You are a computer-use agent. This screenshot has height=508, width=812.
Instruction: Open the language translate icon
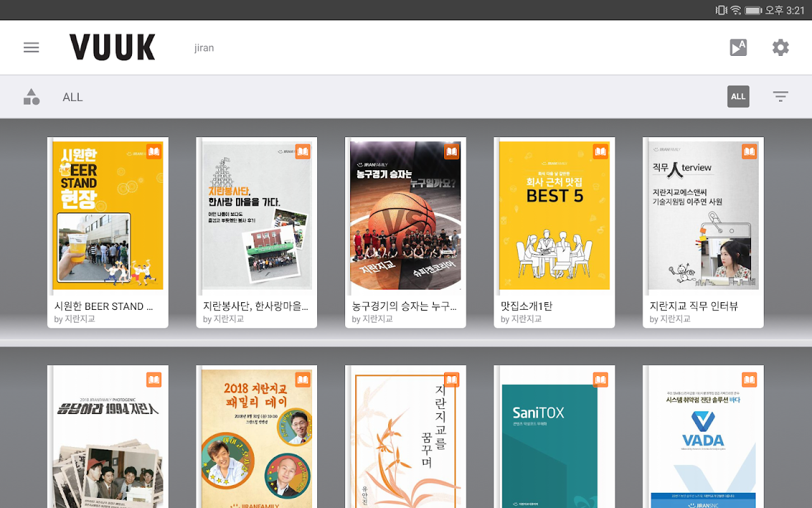click(x=738, y=48)
